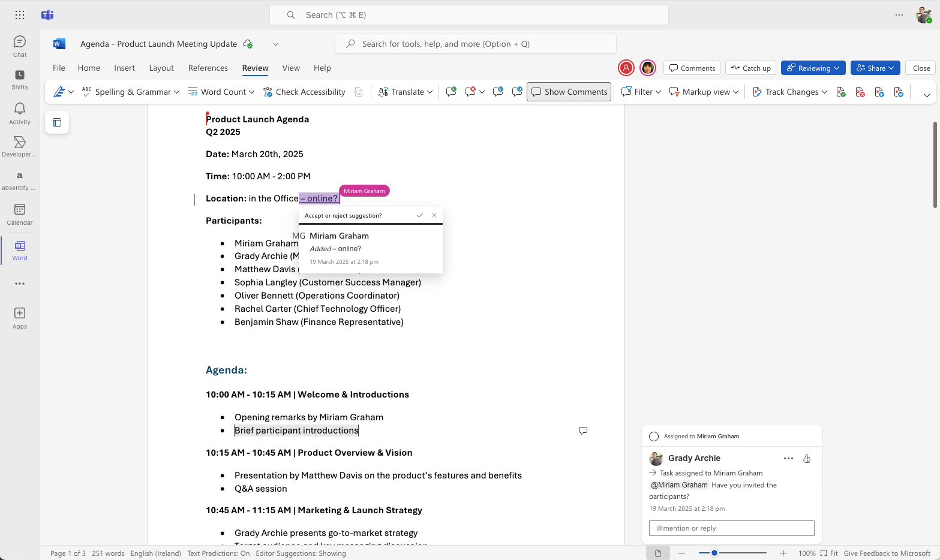Open Developer Portal in sidebar
Viewport: 940px width, 560px height.
(x=20, y=146)
